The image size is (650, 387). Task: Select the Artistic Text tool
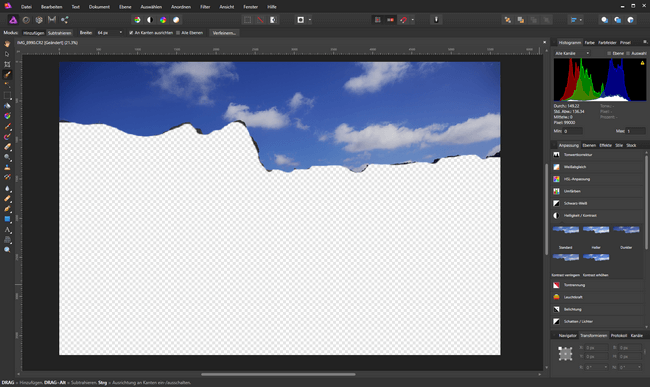(x=7, y=230)
